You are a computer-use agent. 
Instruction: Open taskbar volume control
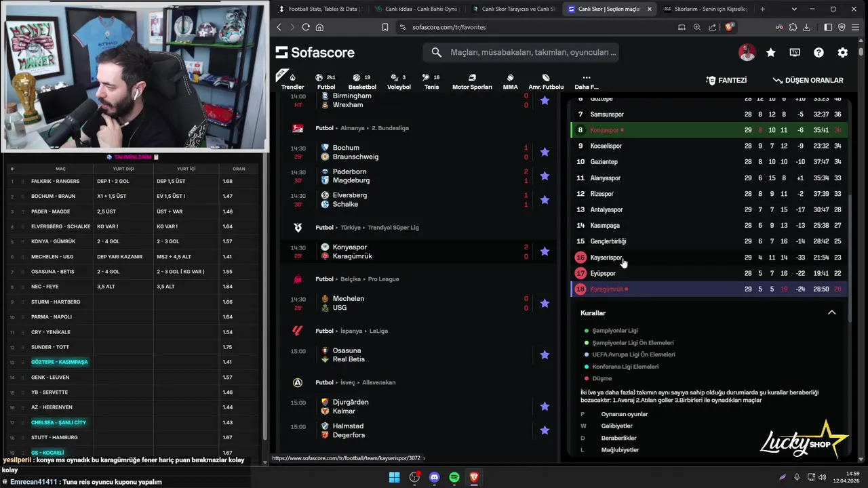click(822, 477)
